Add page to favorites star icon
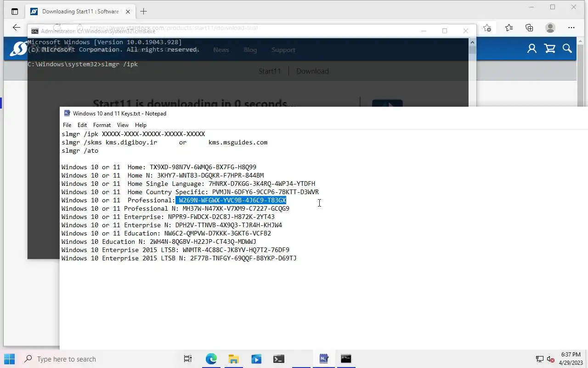 [487, 28]
